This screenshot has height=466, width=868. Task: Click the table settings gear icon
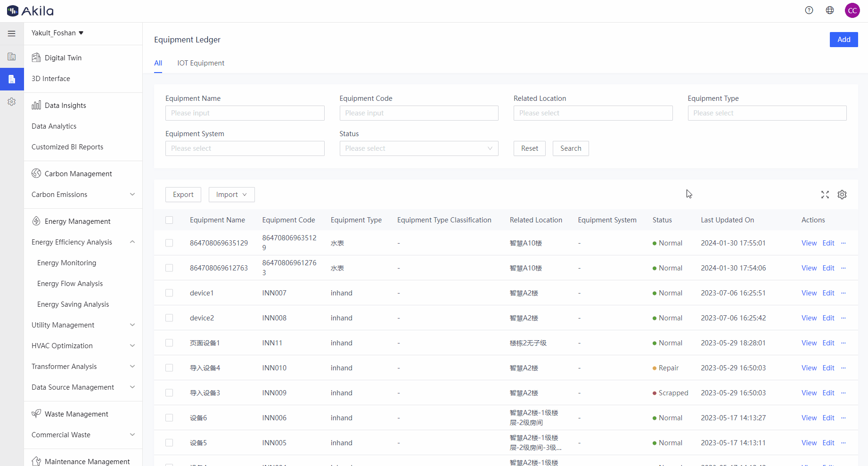[842, 195]
